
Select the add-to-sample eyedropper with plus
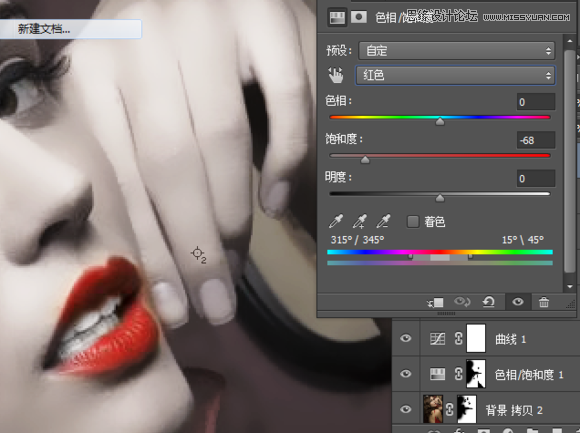pos(360,221)
